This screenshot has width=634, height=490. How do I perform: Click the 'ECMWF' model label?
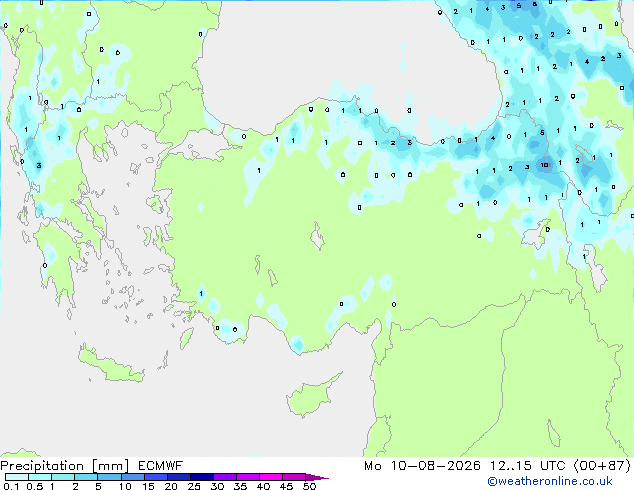[x=161, y=466]
